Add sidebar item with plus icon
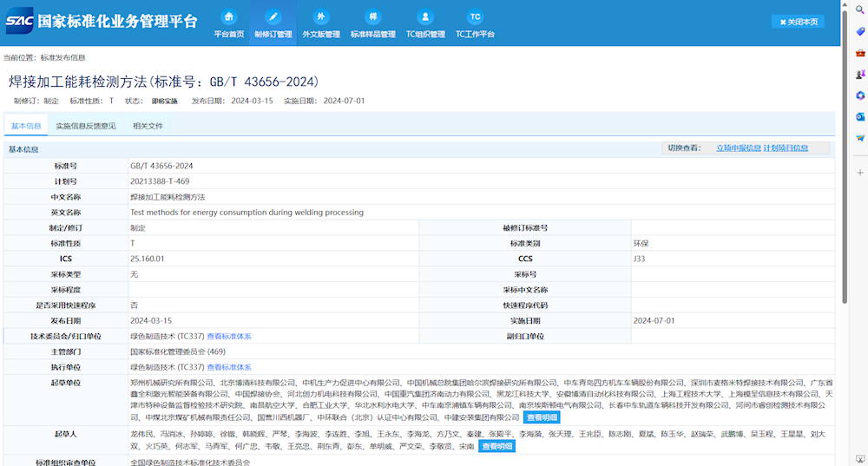 [860, 172]
